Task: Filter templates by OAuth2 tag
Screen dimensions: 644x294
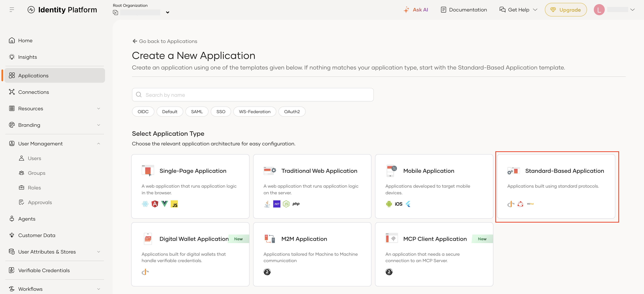Action: pyautogui.click(x=292, y=112)
